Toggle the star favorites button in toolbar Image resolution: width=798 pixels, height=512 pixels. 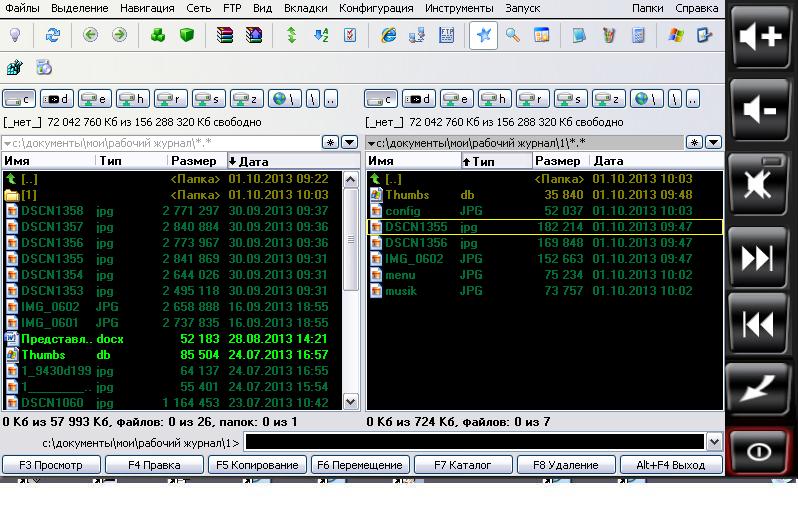[x=484, y=35]
